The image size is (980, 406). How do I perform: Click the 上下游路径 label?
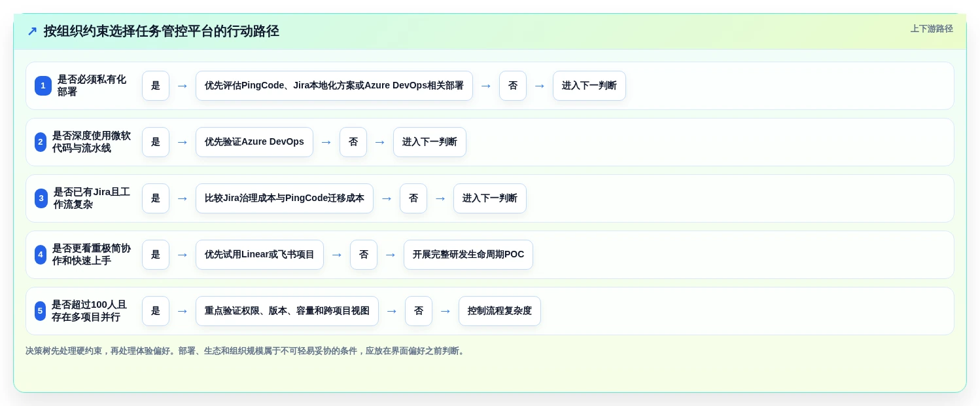pos(932,29)
